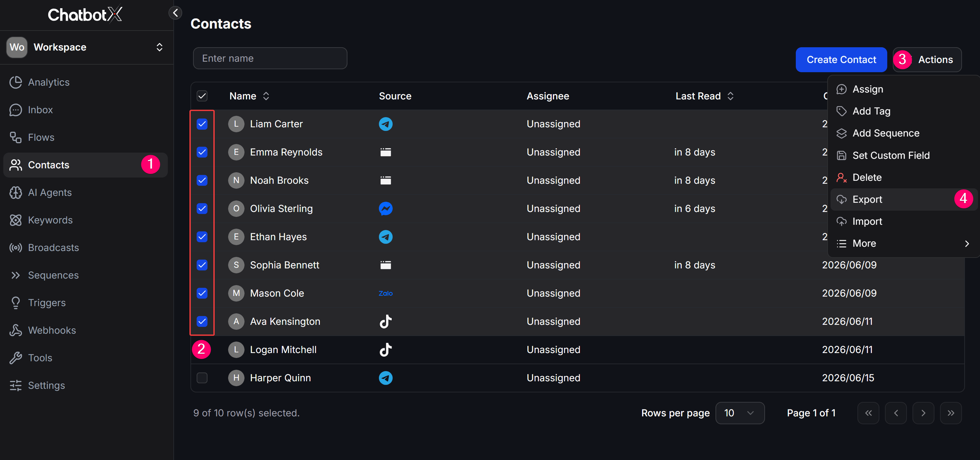
Task: Uncheck Sophia Bennett's row checkbox
Action: coord(202,265)
